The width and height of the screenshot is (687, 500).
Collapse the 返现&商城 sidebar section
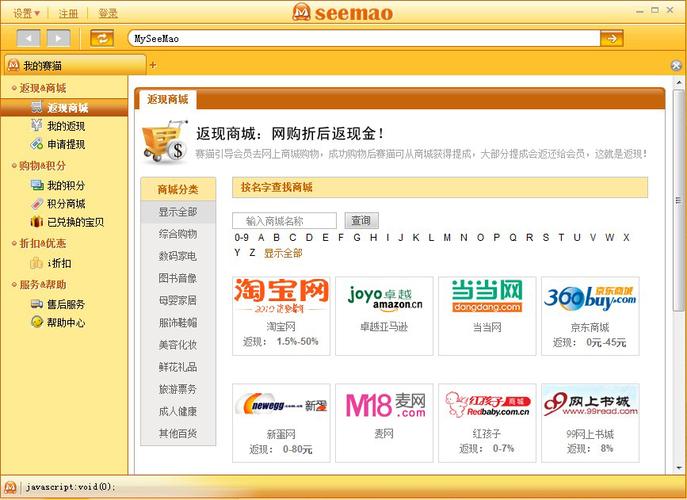tap(39, 88)
